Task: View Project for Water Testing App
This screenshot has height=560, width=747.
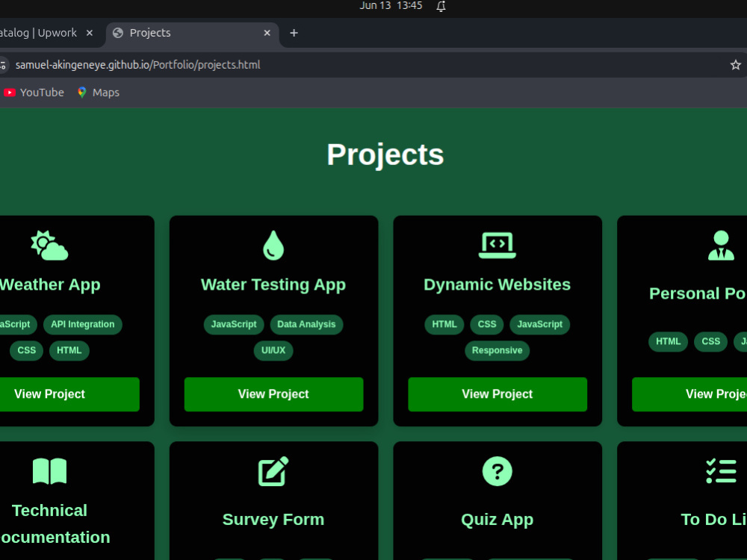Action: (273, 394)
